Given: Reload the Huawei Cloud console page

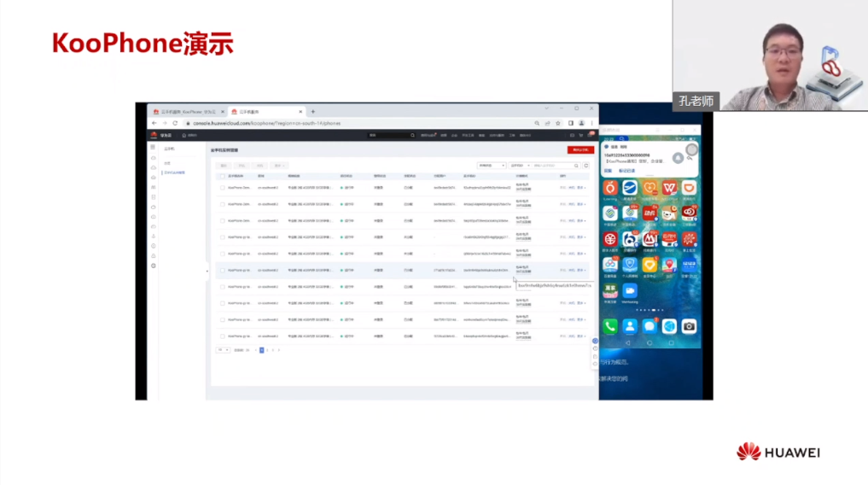Looking at the screenshot, I should pos(175,123).
